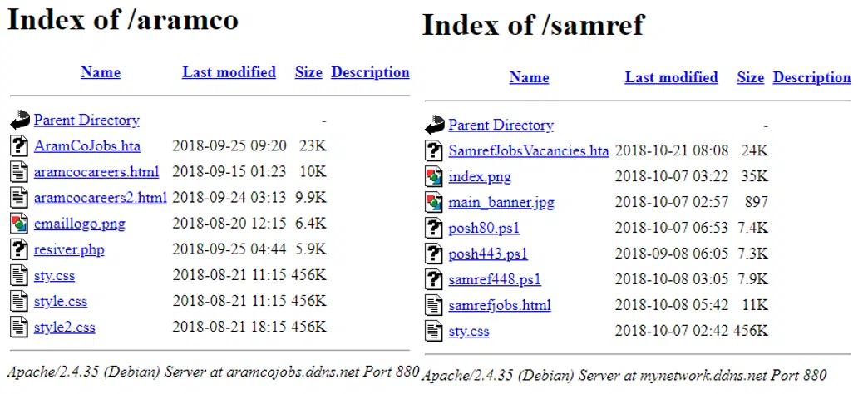Open the posh80.ps1 script link
The image size is (868, 394).
pyautogui.click(x=484, y=228)
